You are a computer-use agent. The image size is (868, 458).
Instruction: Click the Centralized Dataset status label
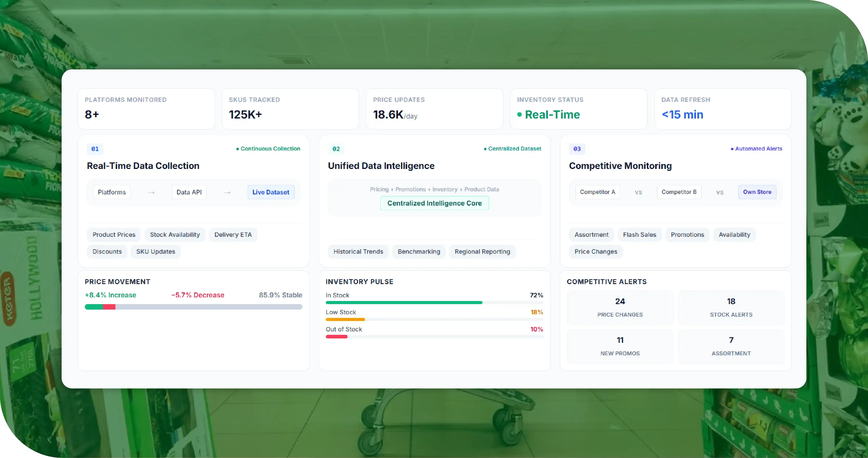coord(513,149)
